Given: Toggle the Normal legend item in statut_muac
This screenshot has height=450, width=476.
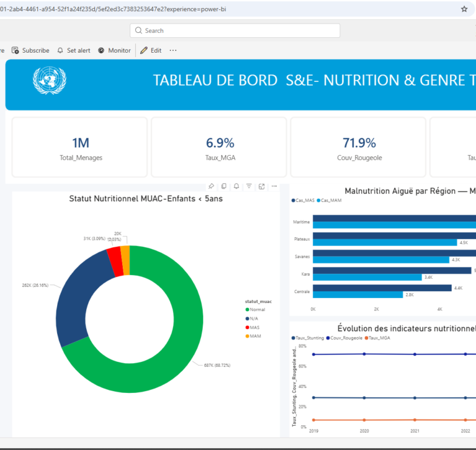Looking at the screenshot, I should point(257,309).
